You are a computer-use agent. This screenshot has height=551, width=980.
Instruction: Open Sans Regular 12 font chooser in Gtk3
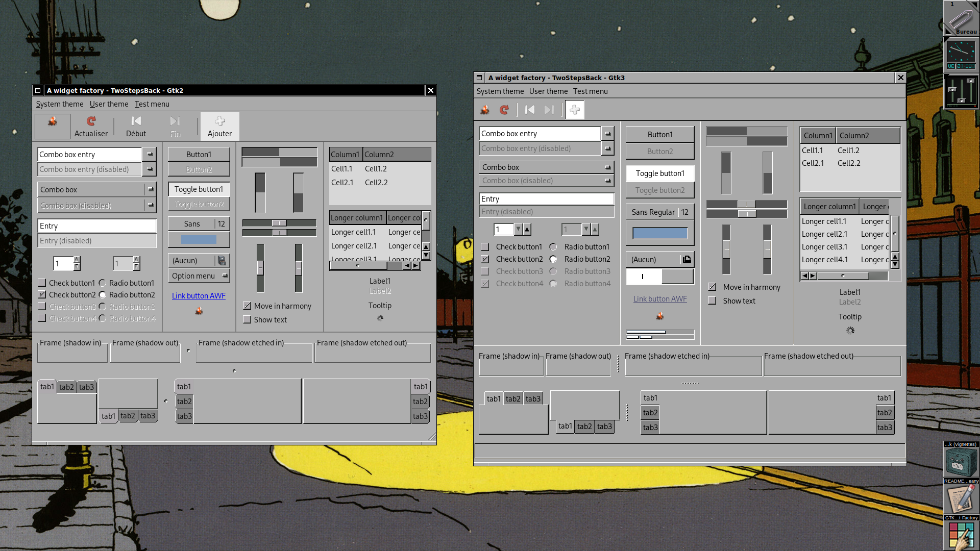[x=660, y=212]
